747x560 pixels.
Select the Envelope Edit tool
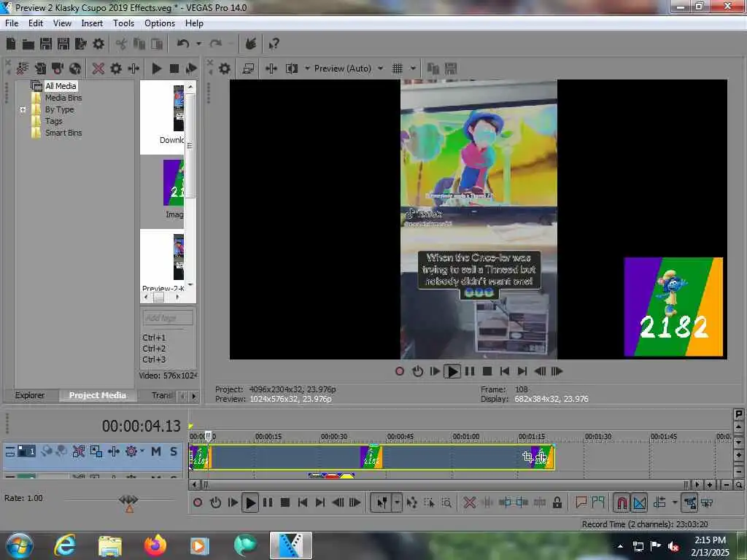pos(412,502)
